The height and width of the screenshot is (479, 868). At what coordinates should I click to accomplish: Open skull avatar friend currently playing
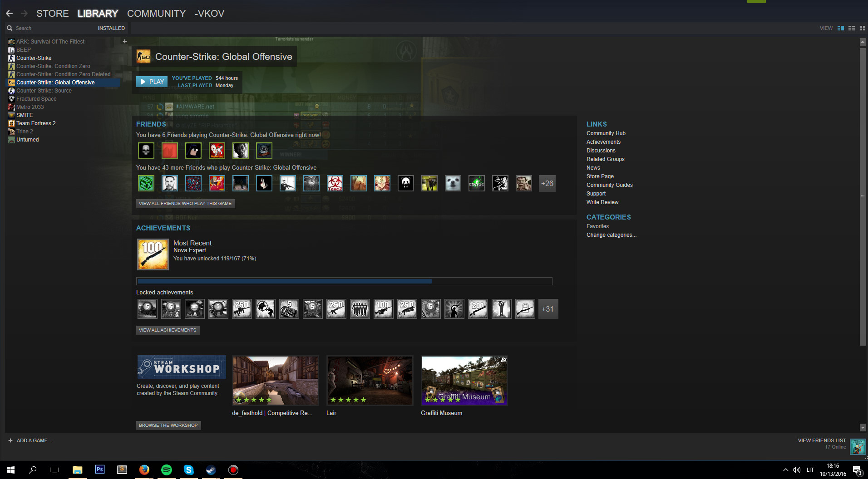click(146, 151)
